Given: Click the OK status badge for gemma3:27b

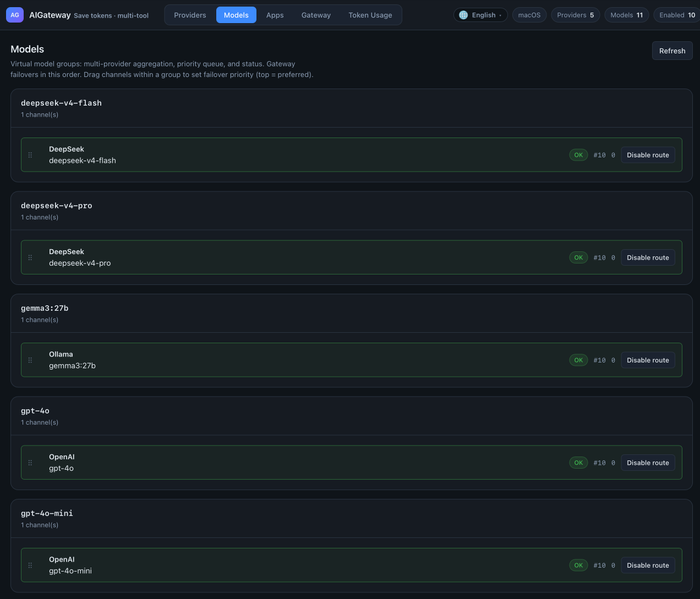Looking at the screenshot, I should (578, 360).
